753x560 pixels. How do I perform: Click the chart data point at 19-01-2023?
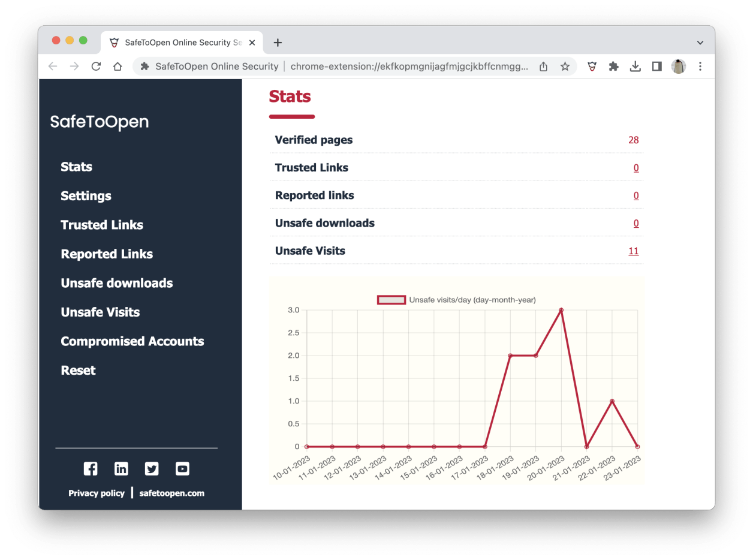536,356
